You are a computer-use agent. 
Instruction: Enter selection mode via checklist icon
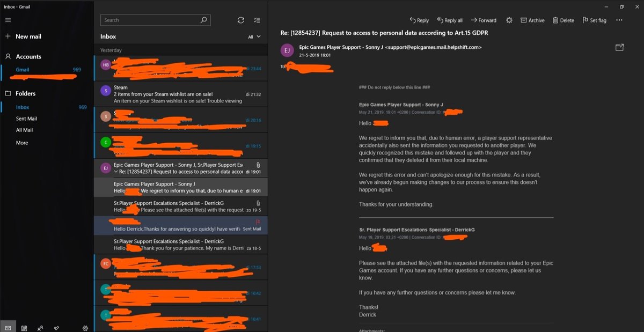pyautogui.click(x=257, y=20)
